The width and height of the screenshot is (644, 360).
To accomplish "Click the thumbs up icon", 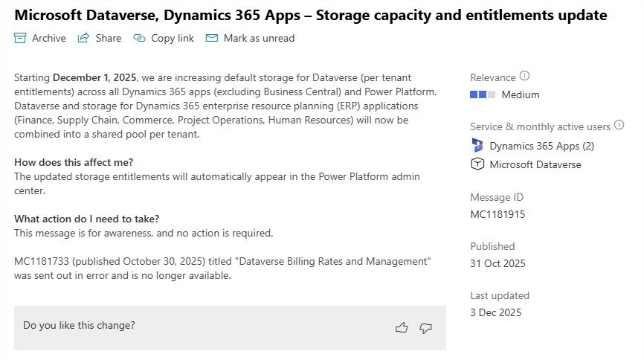I will pos(402,327).
